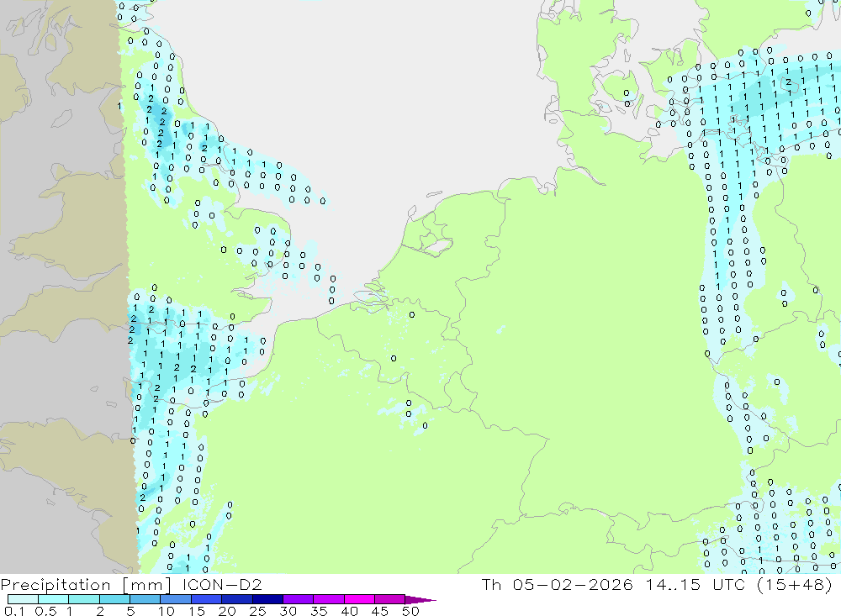The height and width of the screenshot is (616, 841).
Task: Click the 2–5 mm legend color swatch
Action: point(114,599)
